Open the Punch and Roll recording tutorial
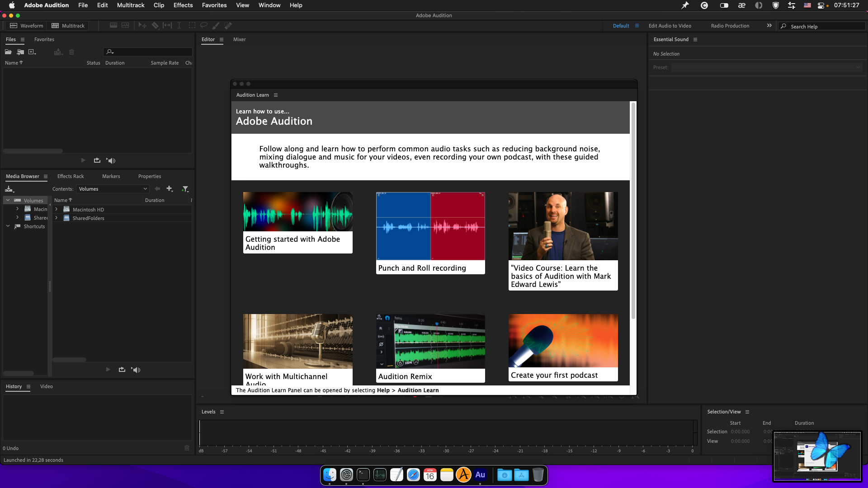868x488 pixels. (430, 233)
